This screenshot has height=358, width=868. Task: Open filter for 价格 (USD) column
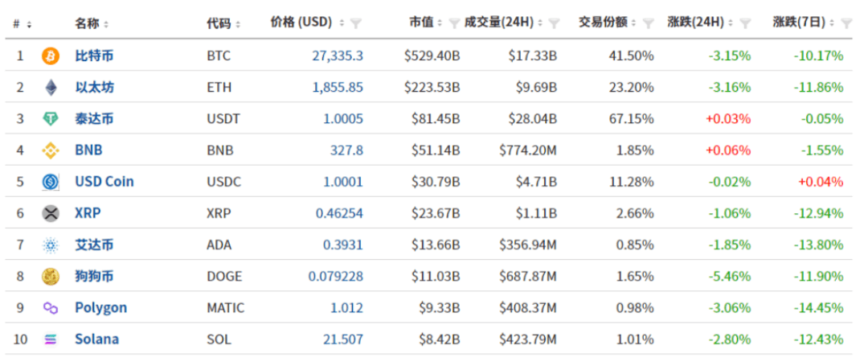point(357,23)
